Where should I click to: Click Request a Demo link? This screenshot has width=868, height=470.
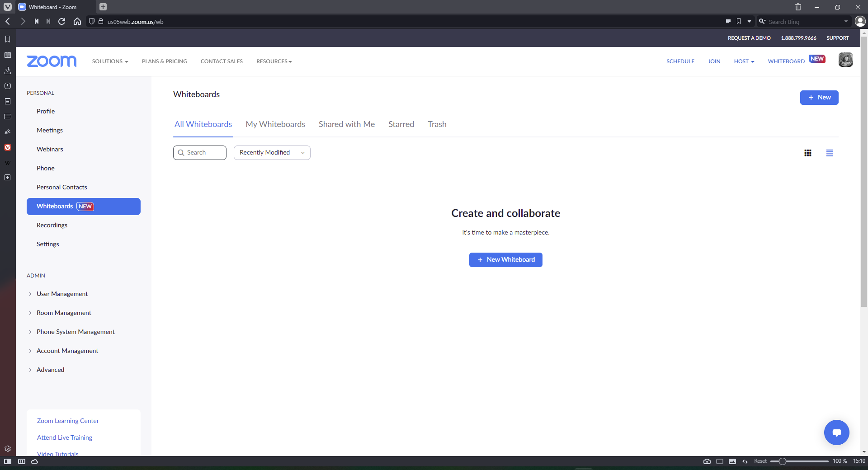coord(749,38)
